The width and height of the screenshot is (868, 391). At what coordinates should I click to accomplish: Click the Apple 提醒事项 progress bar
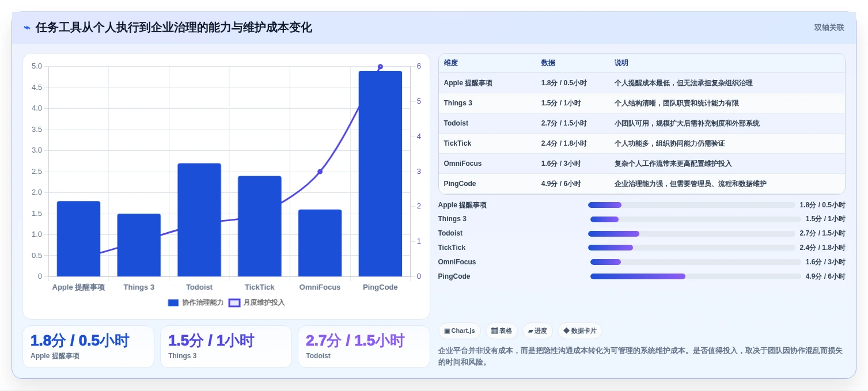[x=691, y=205]
